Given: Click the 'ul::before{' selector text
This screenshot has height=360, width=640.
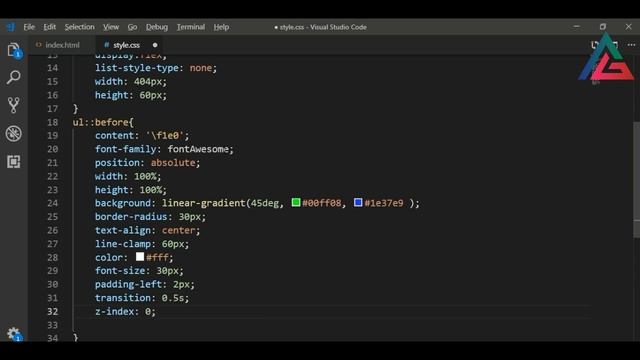Looking at the screenshot, I should (x=103, y=122).
